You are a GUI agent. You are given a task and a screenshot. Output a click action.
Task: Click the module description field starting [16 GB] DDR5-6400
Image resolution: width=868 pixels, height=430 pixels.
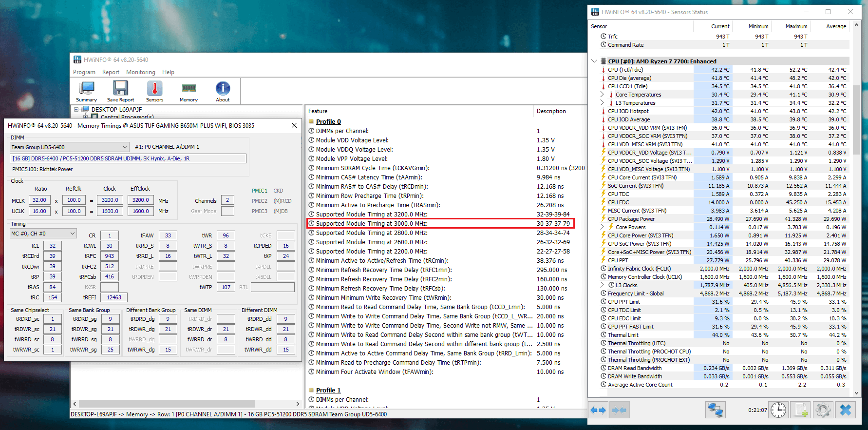[x=128, y=158]
